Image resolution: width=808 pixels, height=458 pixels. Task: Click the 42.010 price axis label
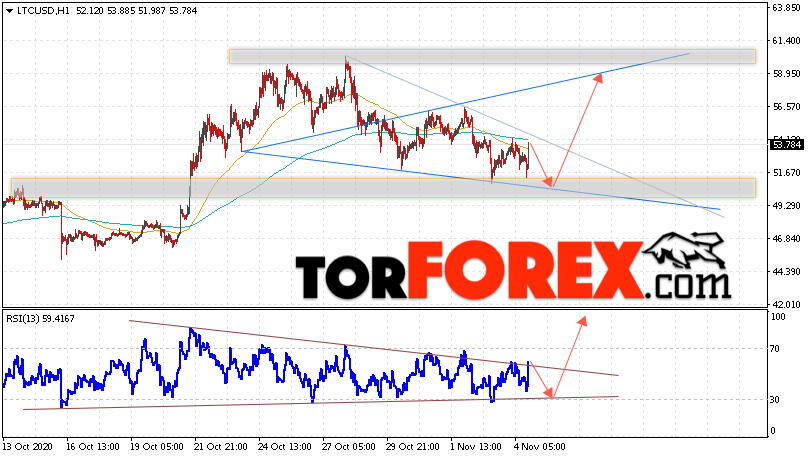787,304
